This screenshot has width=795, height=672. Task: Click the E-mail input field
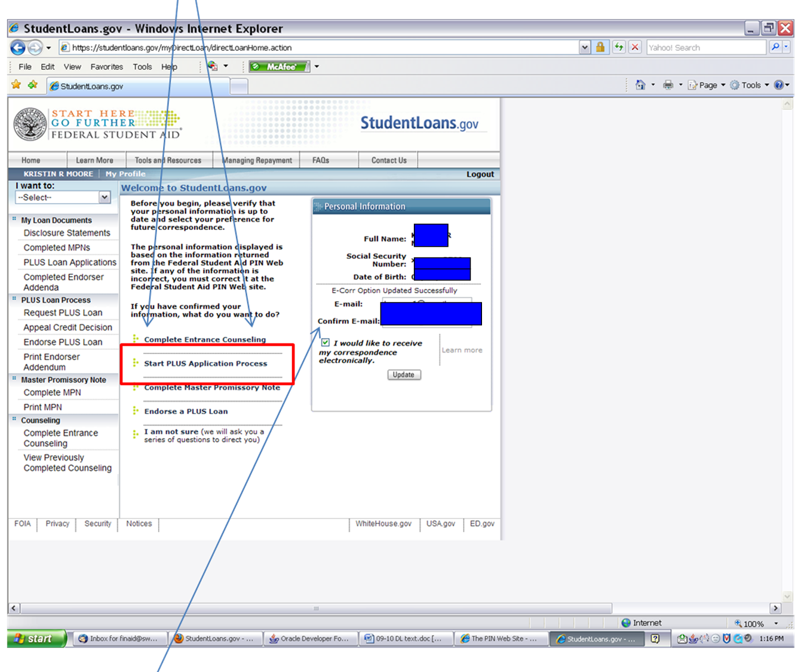426,303
